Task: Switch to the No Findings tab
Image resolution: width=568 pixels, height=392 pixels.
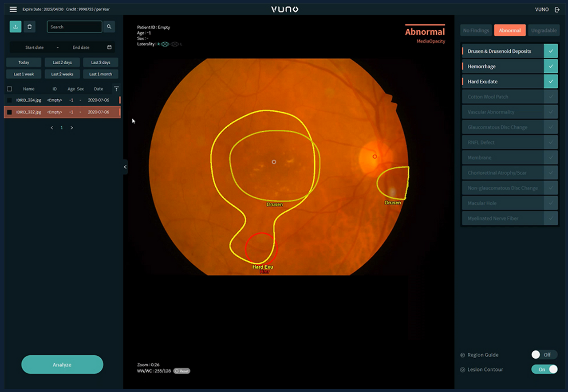Action: click(476, 30)
